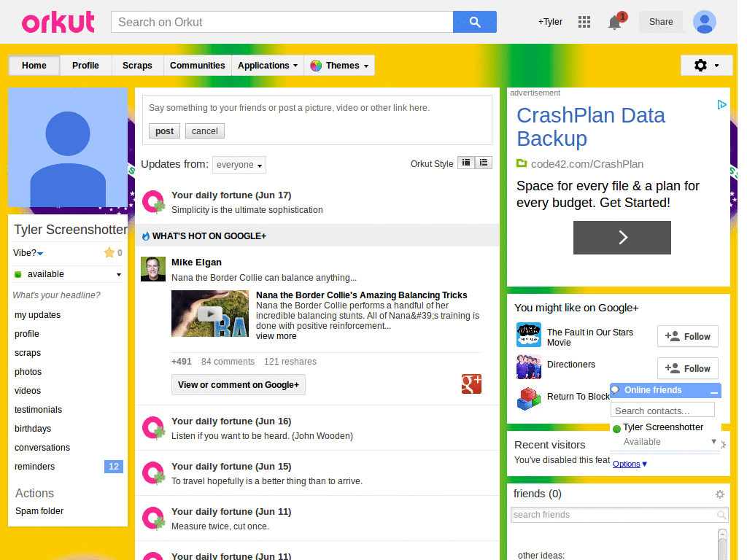Click the friends list scrollbar
The height and width of the screenshot is (560, 747).
(722, 544)
